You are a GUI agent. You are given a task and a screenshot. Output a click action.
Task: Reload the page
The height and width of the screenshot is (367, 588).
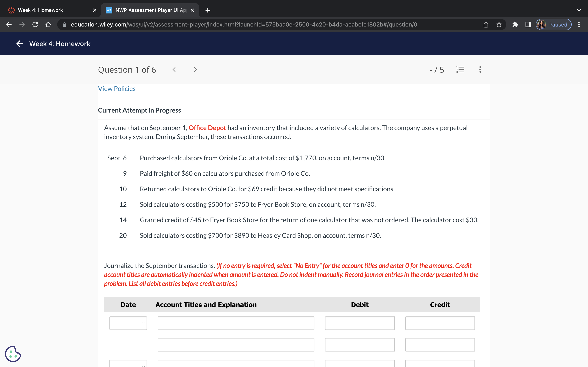[35, 24]
